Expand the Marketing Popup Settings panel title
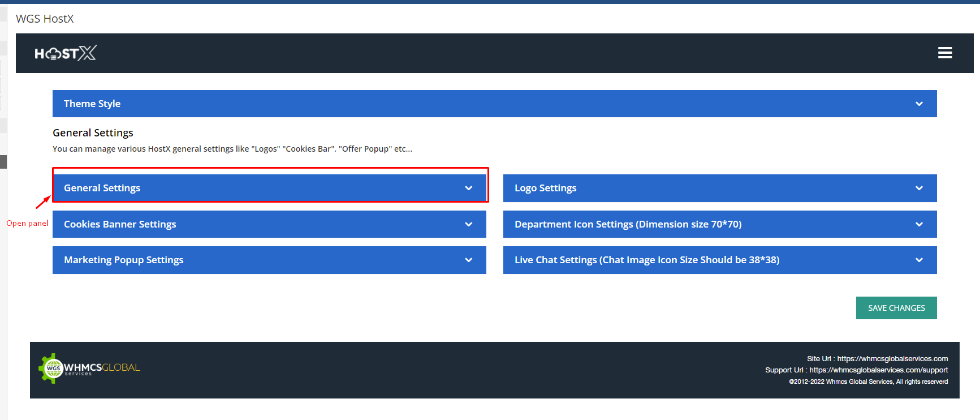 (x=123, y=260)
